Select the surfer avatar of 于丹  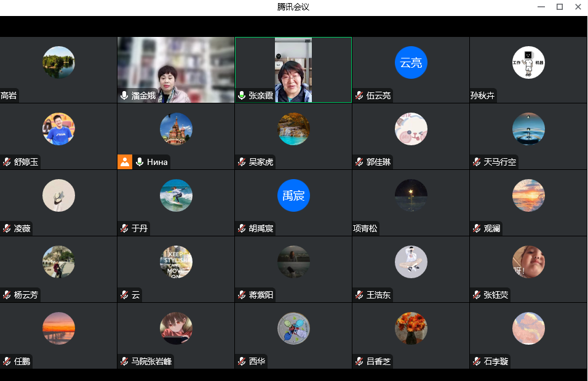(x=176, y=196)
